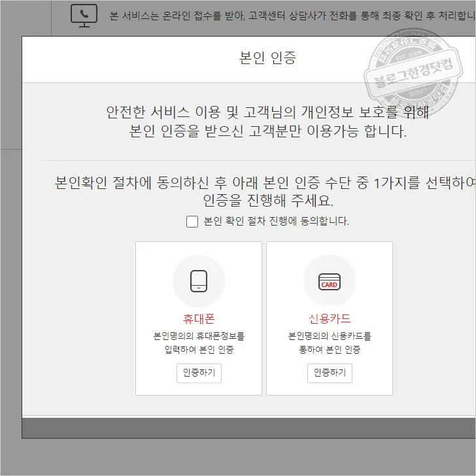The width and height of the screenshot is (476, 476).
Task: Click the phone monitor customer service icon
Action: click(x=84, y=16)
